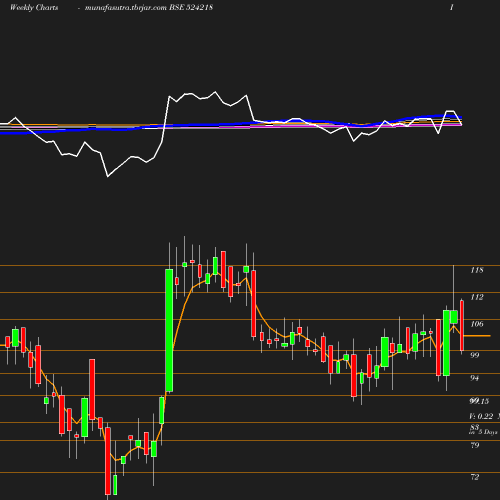The image size is (500, 500).
Task: Click the '79' price axis label
Action: click(x=475, y=445)
